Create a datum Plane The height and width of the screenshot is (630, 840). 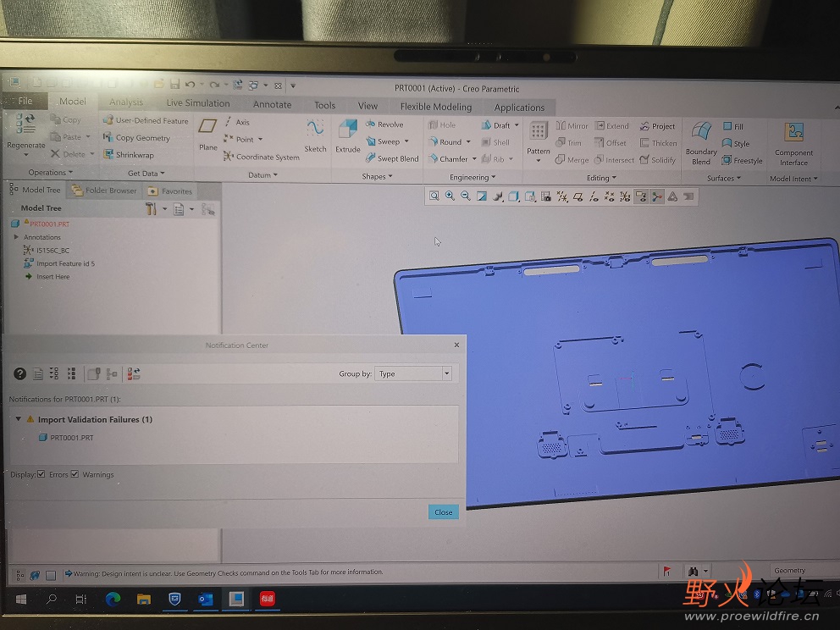coord(207,135)
